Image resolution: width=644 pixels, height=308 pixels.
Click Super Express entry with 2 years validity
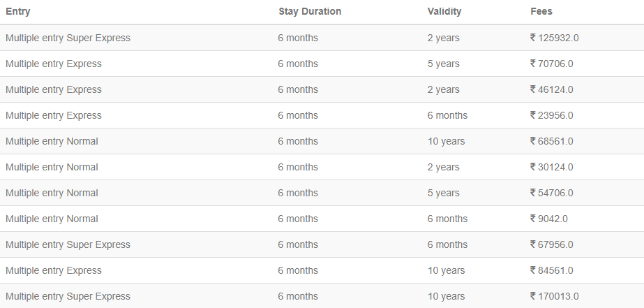click(x=68, y=38)
